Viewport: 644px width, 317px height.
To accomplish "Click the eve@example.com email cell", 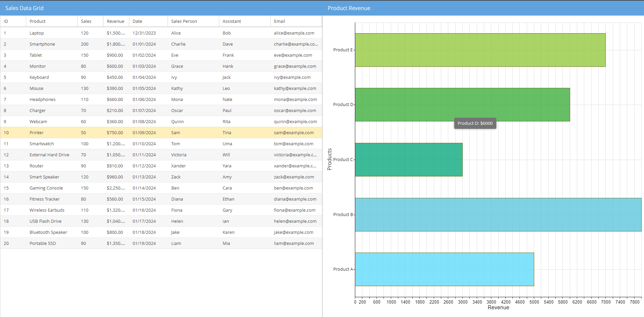I will [296, 55].
